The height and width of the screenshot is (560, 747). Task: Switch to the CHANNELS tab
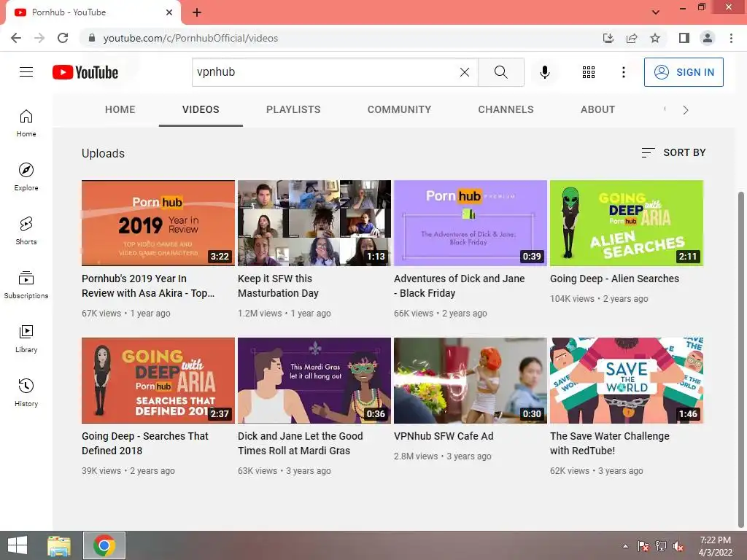point(506,109)
